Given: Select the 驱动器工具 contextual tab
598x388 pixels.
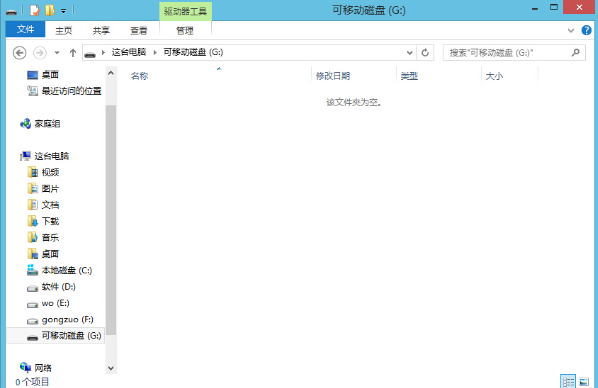Looking at the screenshot, I should (x=185, y=11).
